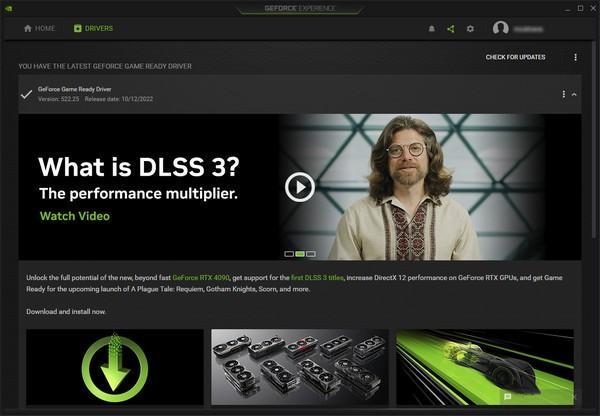This screenshot has height=416, width=600.
Task: Click the graphics cards lineup thumbnail
Action: point(300,367)
